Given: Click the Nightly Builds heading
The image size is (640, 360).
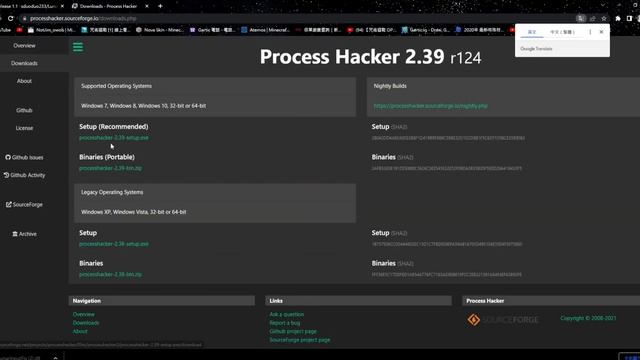Looking at the screenshot, I should point(390,86).
